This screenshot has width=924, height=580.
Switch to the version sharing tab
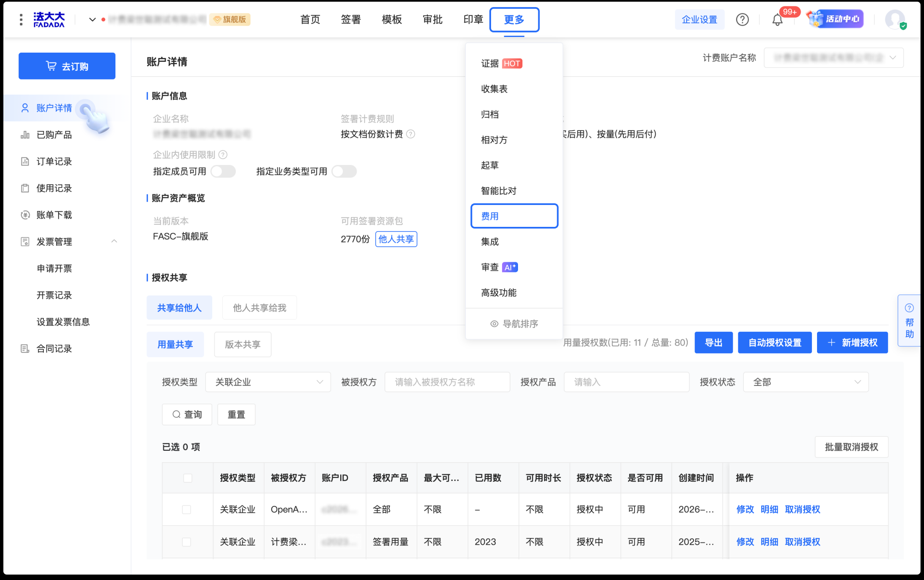click(x=243, y=344)
